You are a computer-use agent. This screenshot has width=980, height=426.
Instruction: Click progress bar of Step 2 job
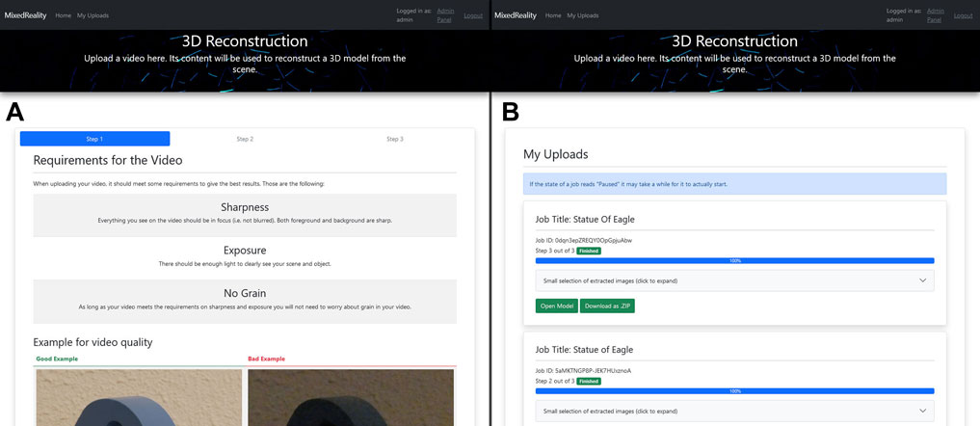click(734, 391)
